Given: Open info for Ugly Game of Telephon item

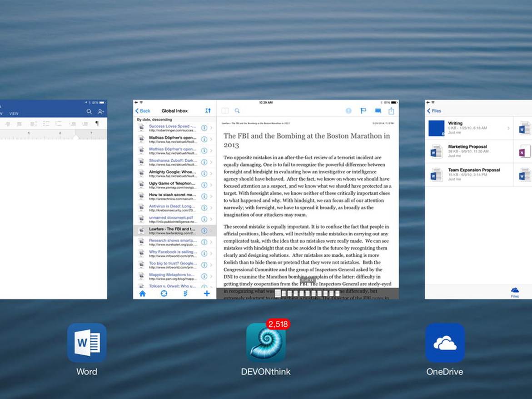Looking at the screenshot, I should tap(204, 185).
